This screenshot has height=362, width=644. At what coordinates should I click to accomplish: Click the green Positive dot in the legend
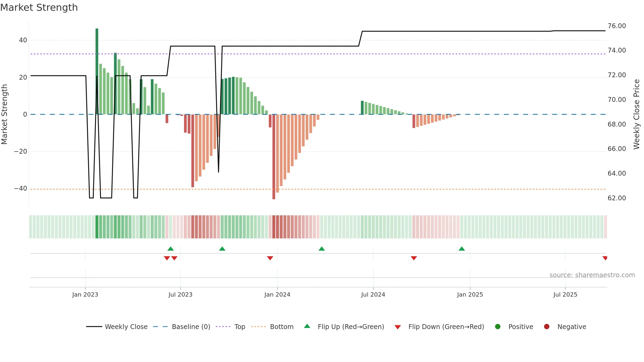point(498,327)
